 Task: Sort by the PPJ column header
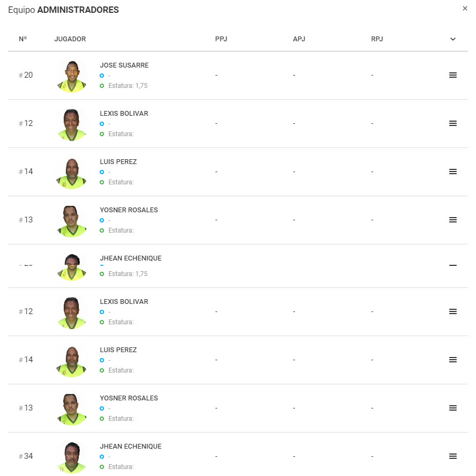(221, 39)
